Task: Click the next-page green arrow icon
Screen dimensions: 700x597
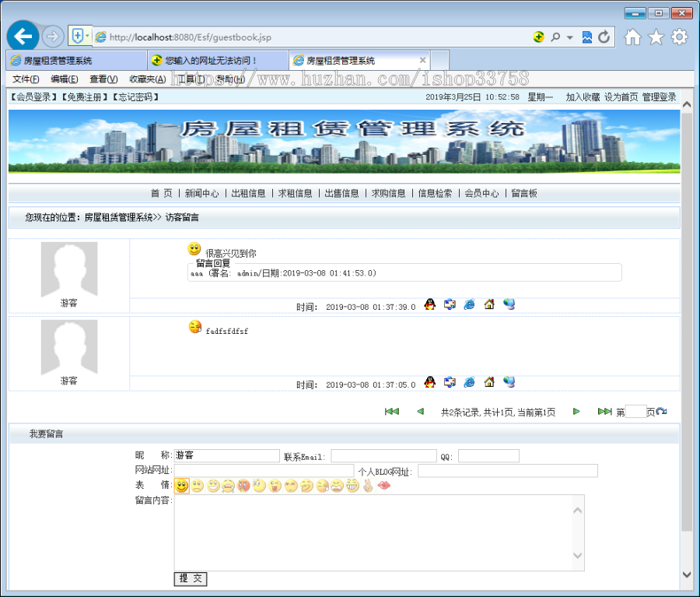Action: pyautogui.click(x=576, y=411)
